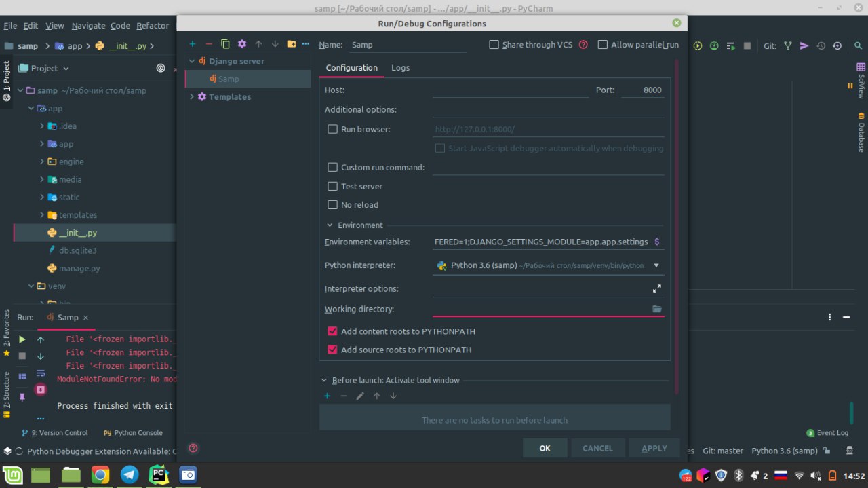
Task: Edit the before launch task with pencil icon
Action: (x=360, y=396)
